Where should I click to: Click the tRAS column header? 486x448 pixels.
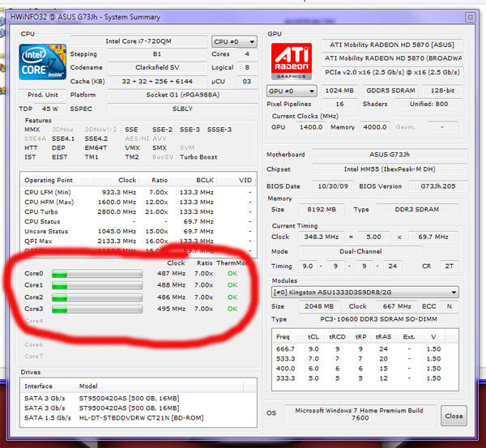coord(383,337)
